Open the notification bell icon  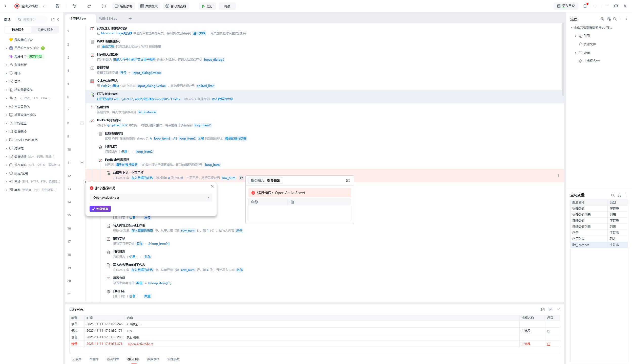[x=585, y=6]
